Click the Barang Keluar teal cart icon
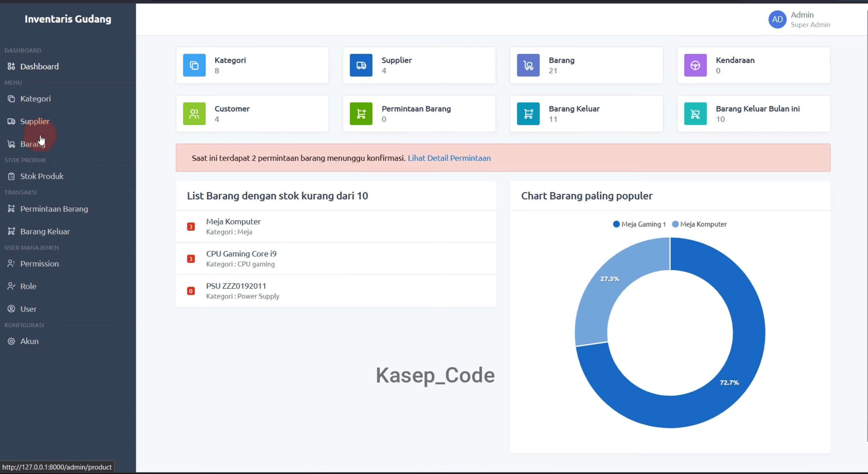This screenshot has width=868, height=474. click(528, 114)
